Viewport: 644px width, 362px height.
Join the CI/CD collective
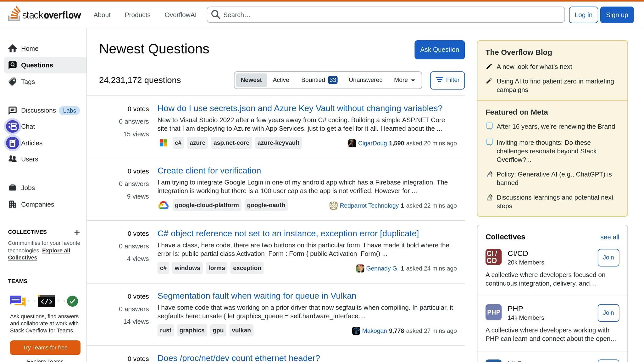click(608, 257)
